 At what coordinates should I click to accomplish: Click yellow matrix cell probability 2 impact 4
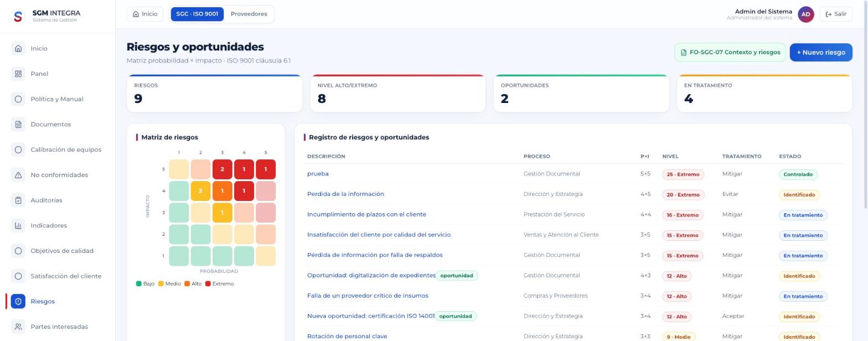tap(200, 191)
